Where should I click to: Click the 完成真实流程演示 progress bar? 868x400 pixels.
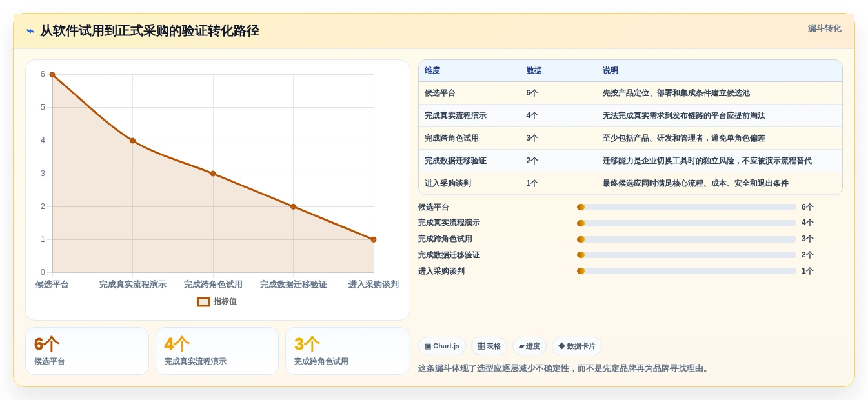[687, 223]
